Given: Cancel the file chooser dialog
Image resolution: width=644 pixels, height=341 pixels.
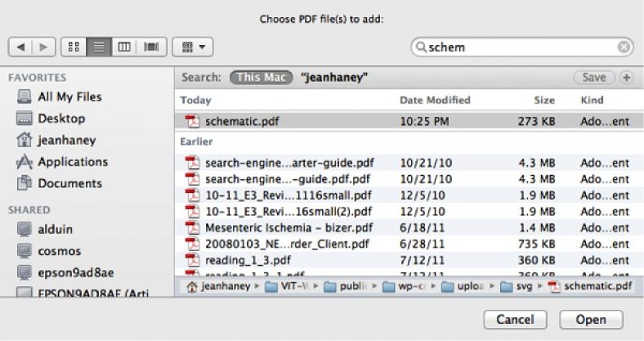Looking at the screenshot, I should point(515,320).
